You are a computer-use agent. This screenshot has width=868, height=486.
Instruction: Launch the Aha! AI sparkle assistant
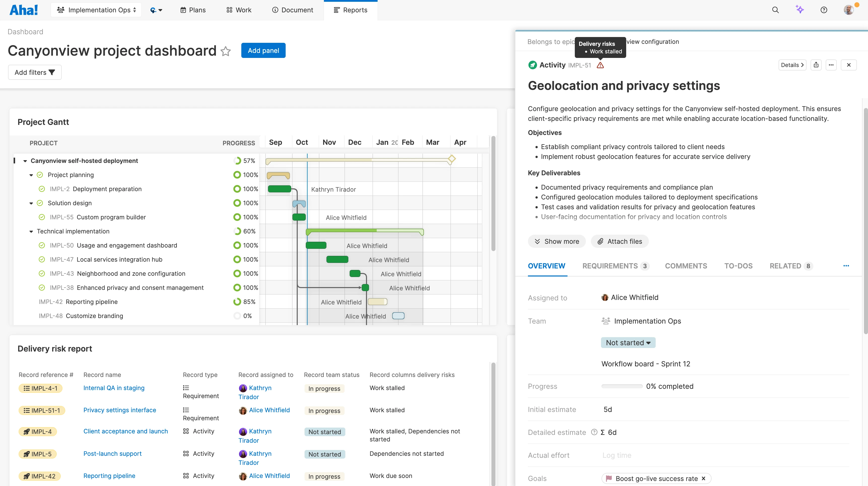[800, 10]
